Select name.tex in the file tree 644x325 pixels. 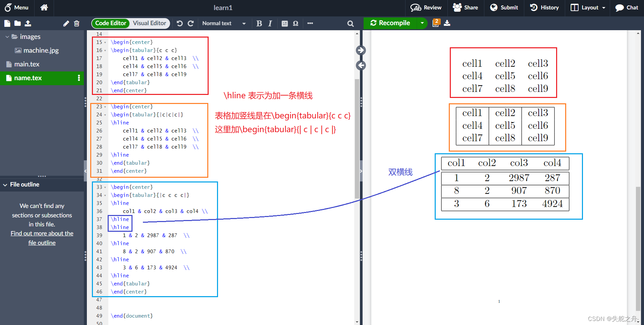pyautogui.click(x=28, y=78)
